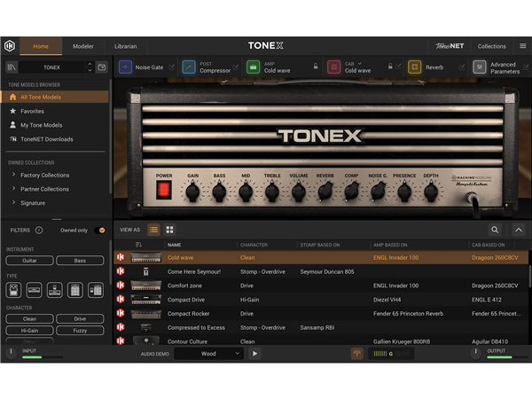The width and height of the screenshot is (532, 399).
Task: Open the tone model search magnifier
Action: [496, 230]
